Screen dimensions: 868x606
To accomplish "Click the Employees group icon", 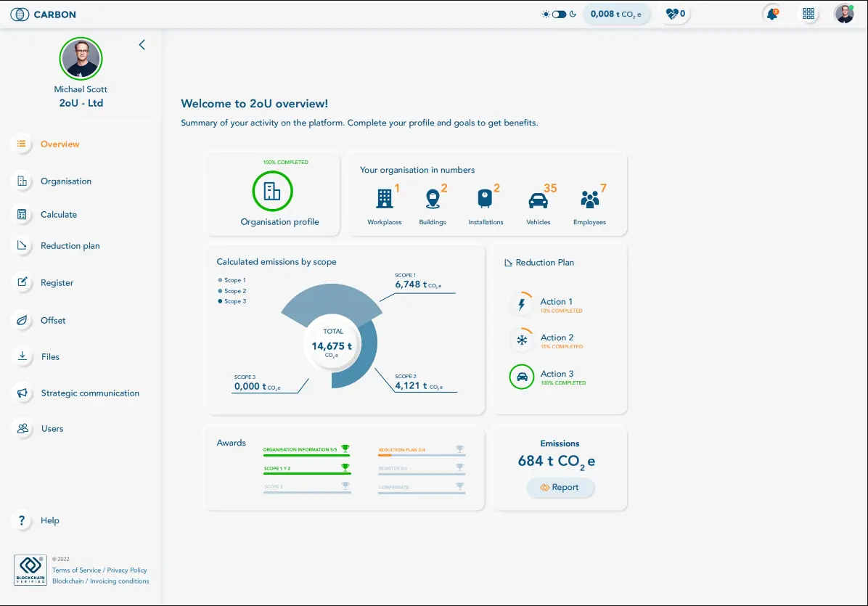I will 589,200.
